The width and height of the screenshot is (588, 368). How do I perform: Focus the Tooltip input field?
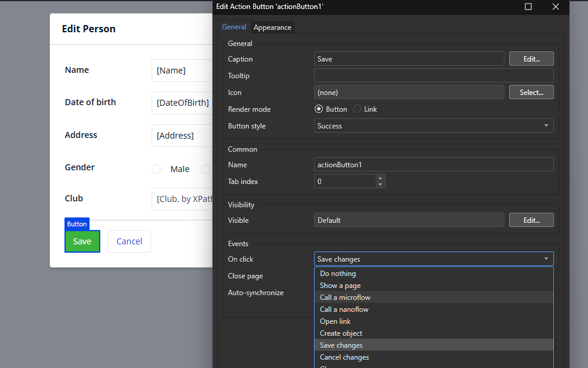(x=433, y=76)
